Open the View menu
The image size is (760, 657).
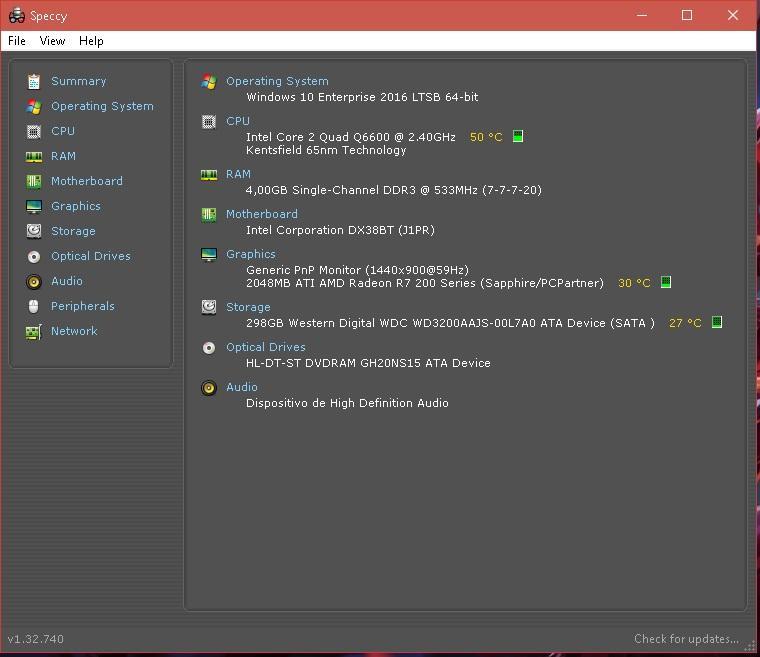52,41
